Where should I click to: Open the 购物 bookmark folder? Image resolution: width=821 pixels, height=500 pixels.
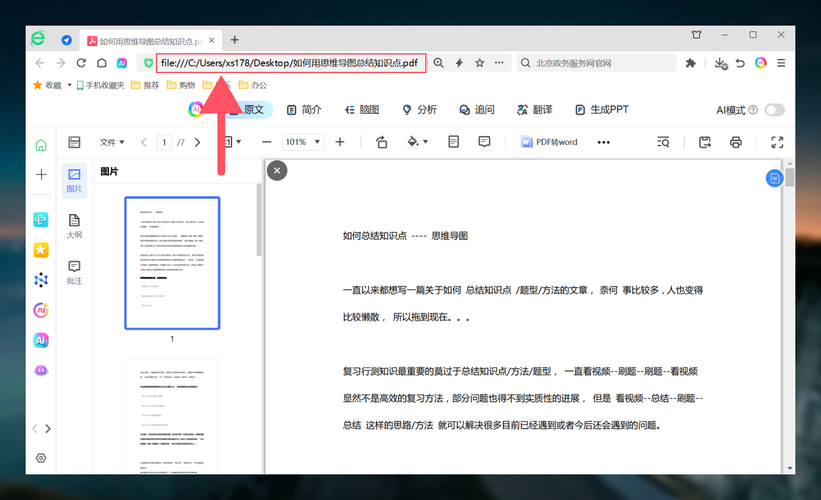pos(181,85)
